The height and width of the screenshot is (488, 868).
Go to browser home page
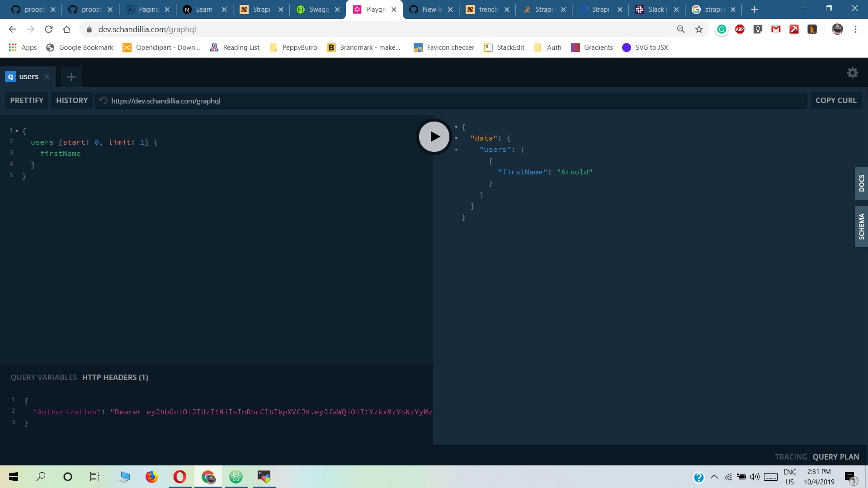point(66,29)
